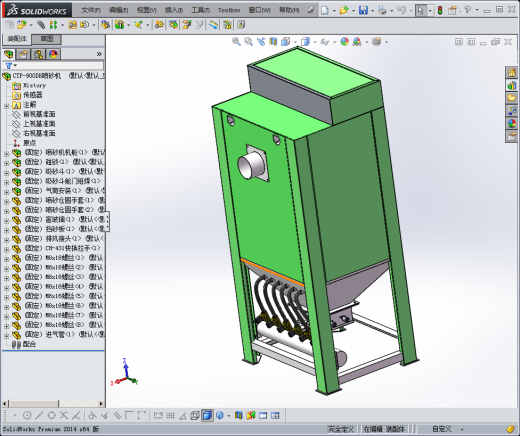Click the Rebuild traffic light icon
The height and width of the screenshot is (436, 520).
click(440, 10)
